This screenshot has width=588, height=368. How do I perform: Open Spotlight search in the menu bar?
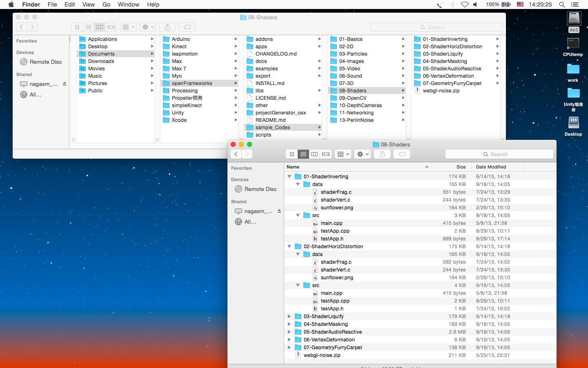[562, 4]
